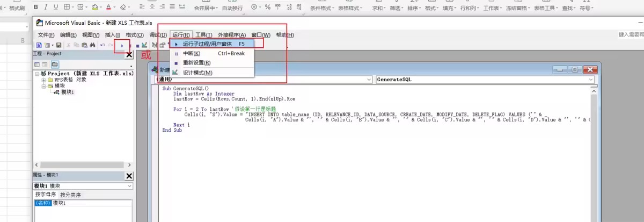Screen dimensions: 644x222
Task: Click code line 'Dim lastRow As Integer'
Action: [204, 94]
